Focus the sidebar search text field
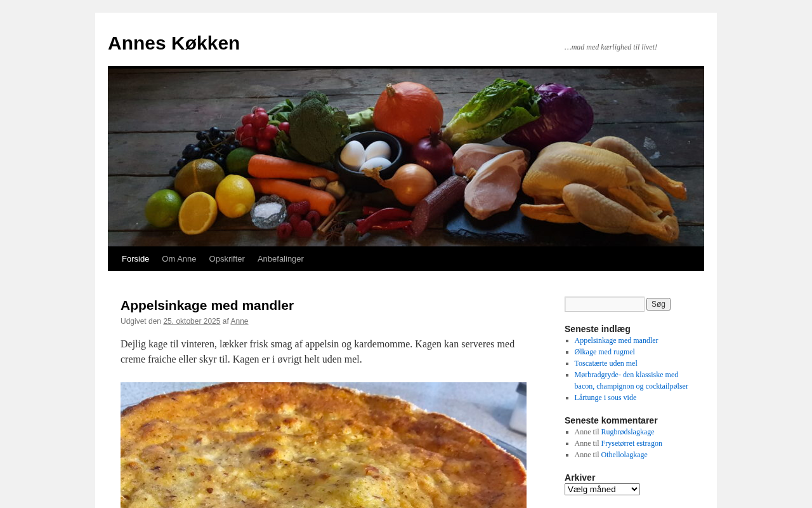 [605, 304]
